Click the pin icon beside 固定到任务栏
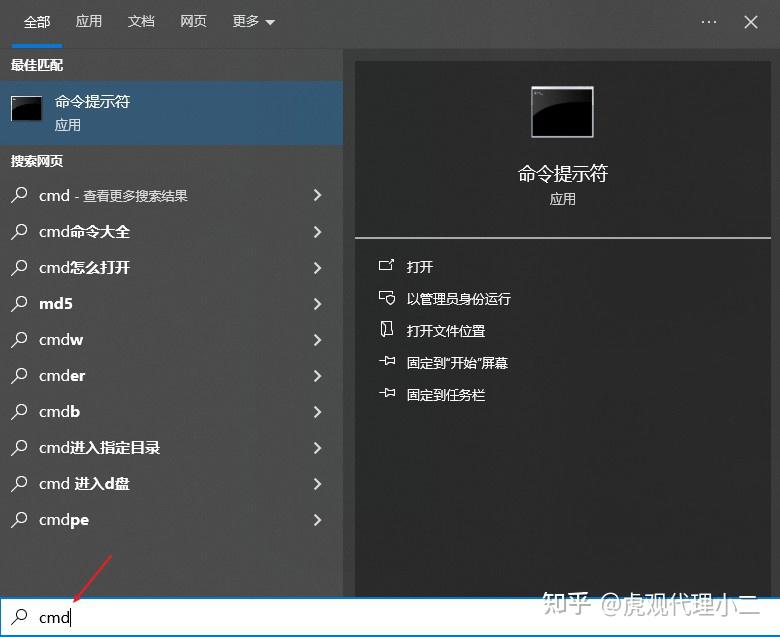This screenshot has width=780, height=637. click(x=387, y=393)
